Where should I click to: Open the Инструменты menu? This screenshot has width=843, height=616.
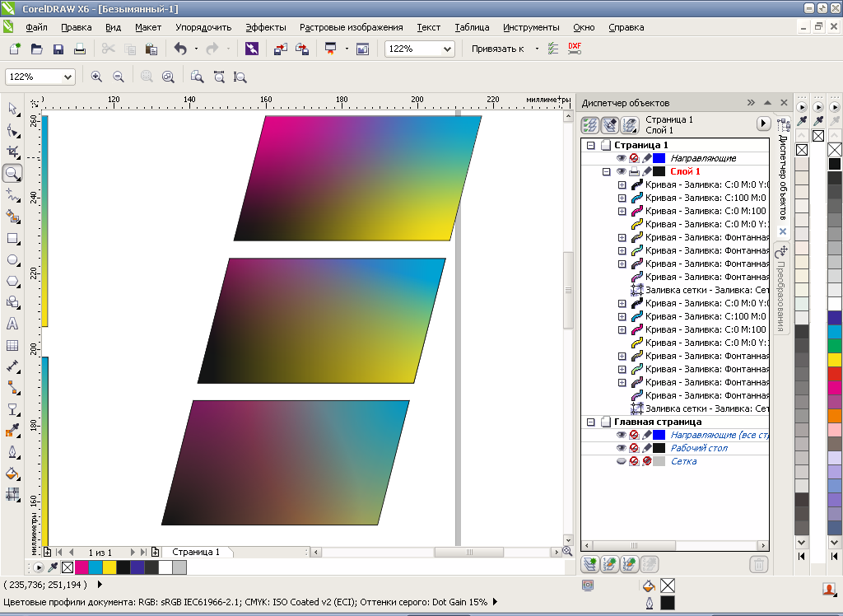[531, 27]
